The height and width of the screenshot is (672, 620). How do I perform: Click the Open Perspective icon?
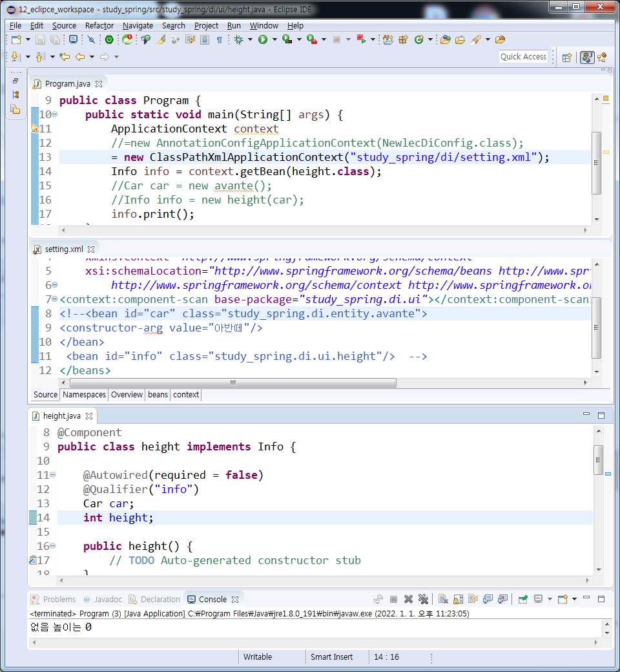[x=567, y=58]
